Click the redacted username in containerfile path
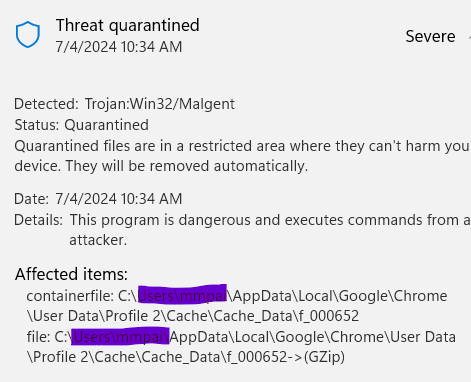Image resolution: width=471 pixels, height=382 pixels. pyautogui.click(x=182, y=294)
